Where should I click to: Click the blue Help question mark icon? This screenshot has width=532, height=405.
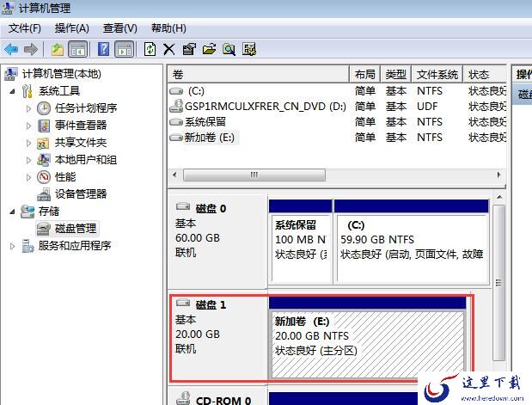(x=104, y=49)
